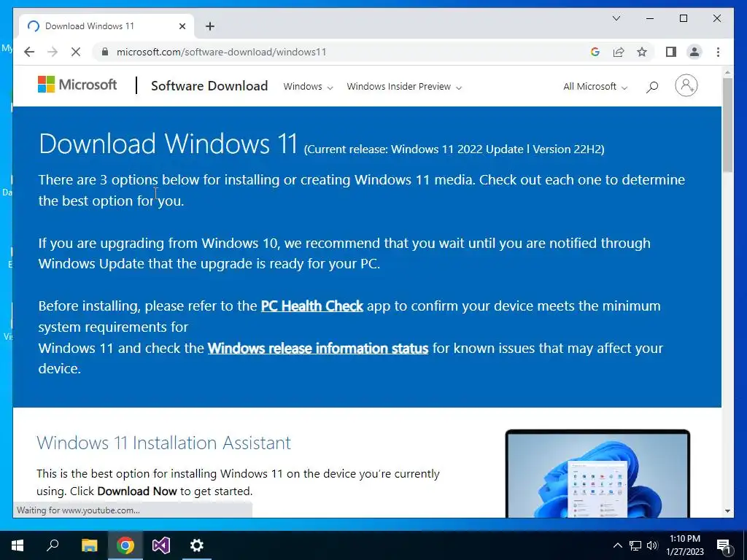
Task: Expand the Windows menu
Action: coord(308,87)
